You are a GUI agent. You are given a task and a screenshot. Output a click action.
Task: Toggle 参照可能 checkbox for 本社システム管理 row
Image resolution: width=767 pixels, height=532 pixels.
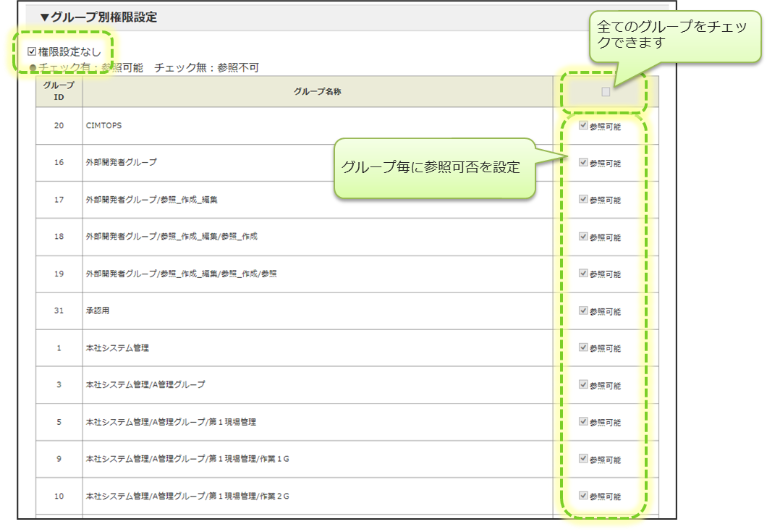(583, 347)
